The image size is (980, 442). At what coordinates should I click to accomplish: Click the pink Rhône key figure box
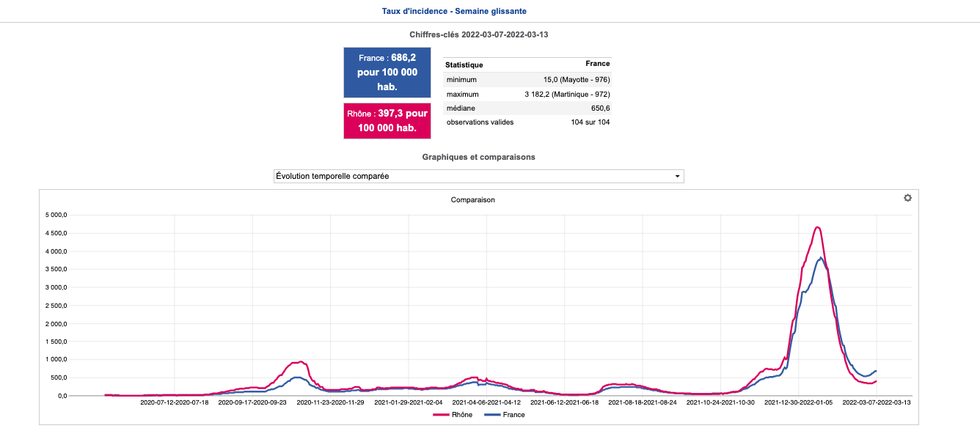tap(387, 121)
